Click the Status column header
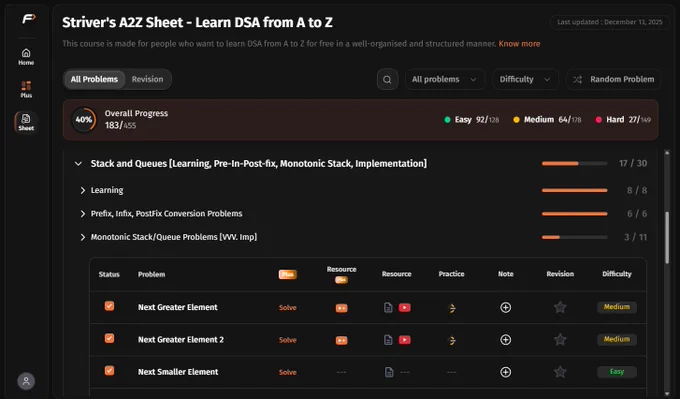The width and height of the screenshot is (680, 399). point(109,274)
